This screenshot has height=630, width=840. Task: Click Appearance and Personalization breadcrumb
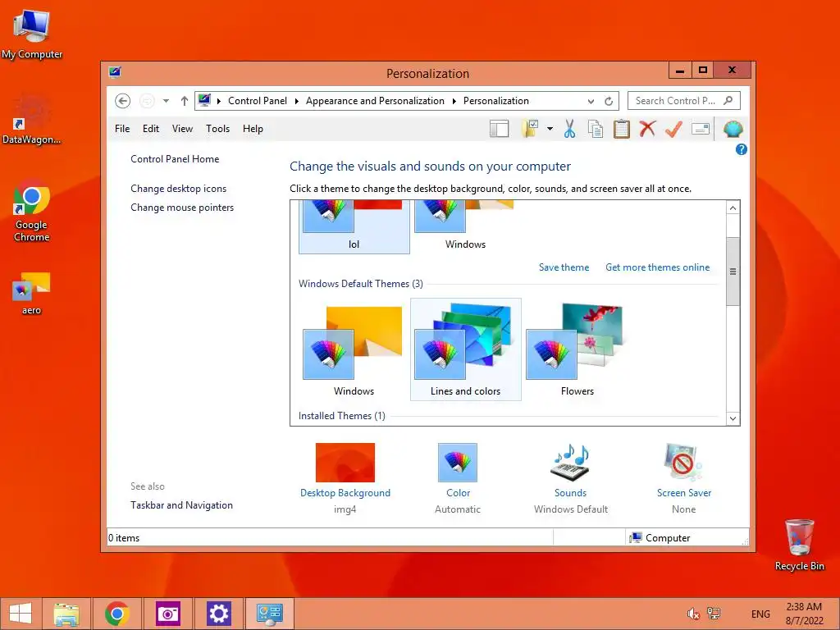[x=375, y=101]
